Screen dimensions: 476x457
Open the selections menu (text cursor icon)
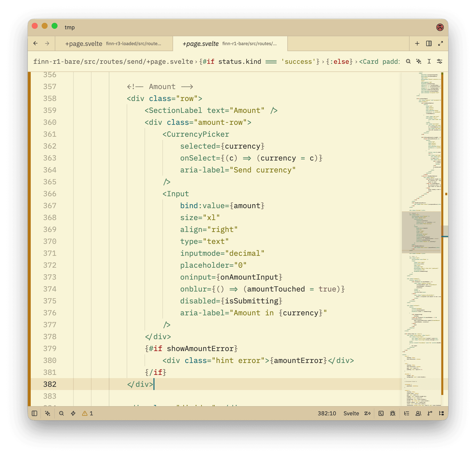click(x=429, y=61)
